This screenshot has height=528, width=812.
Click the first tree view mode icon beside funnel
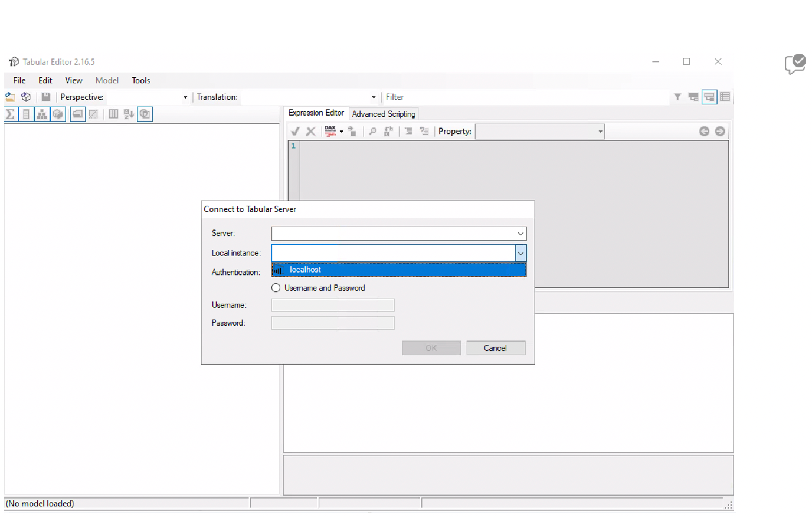693,97
